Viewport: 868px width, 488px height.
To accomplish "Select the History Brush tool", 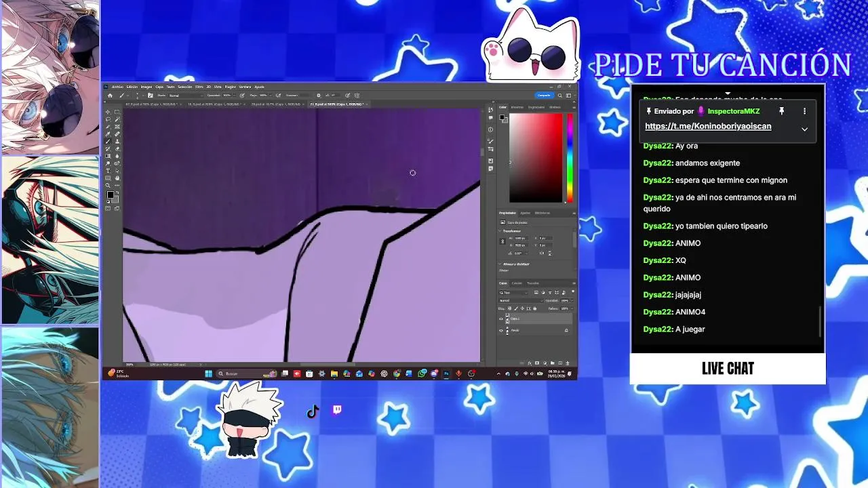I will coord(108,148).
